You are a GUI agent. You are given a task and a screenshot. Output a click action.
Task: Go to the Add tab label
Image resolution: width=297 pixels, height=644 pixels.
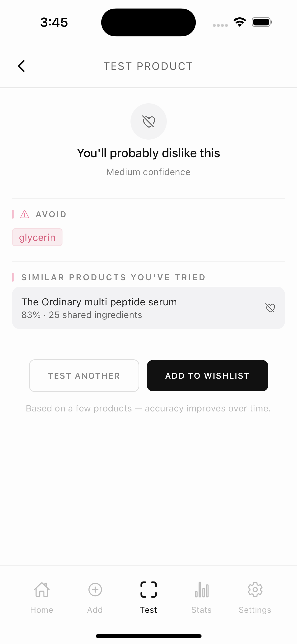pos(95,610)
